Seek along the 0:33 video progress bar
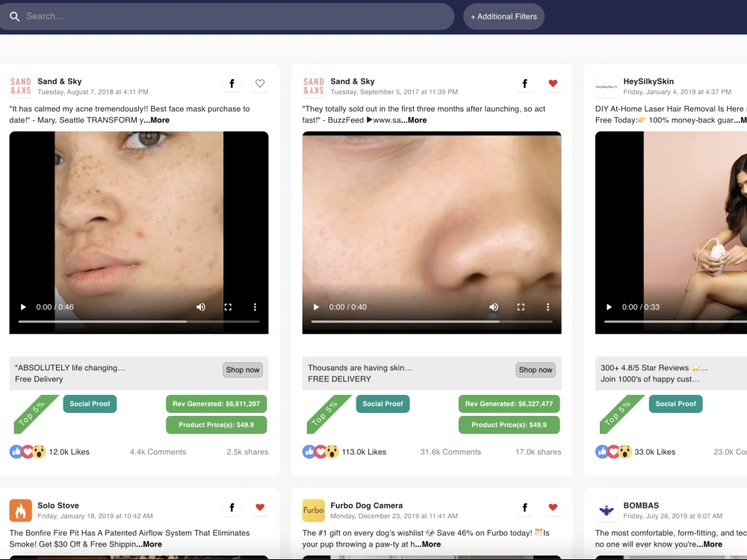Image resolution: width=747 pixels, height=560 pixels. pos(675,322)
